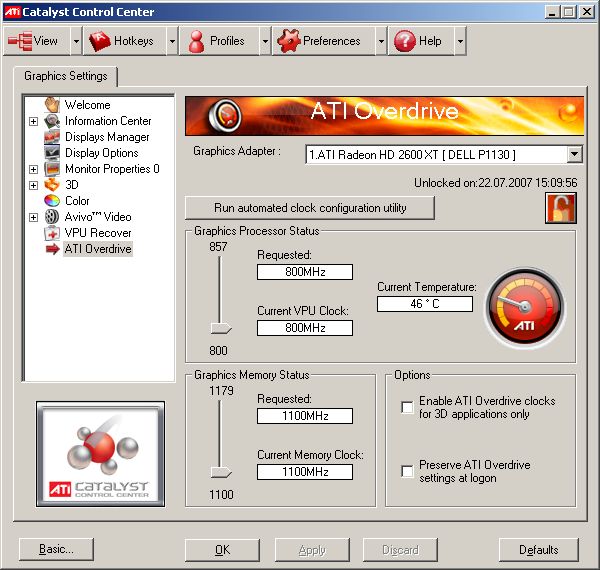Image resolution: width=600 pixels, height=570 pixels.
Task: Open the View dropdown arrow
Action: [x=76, y=41]
